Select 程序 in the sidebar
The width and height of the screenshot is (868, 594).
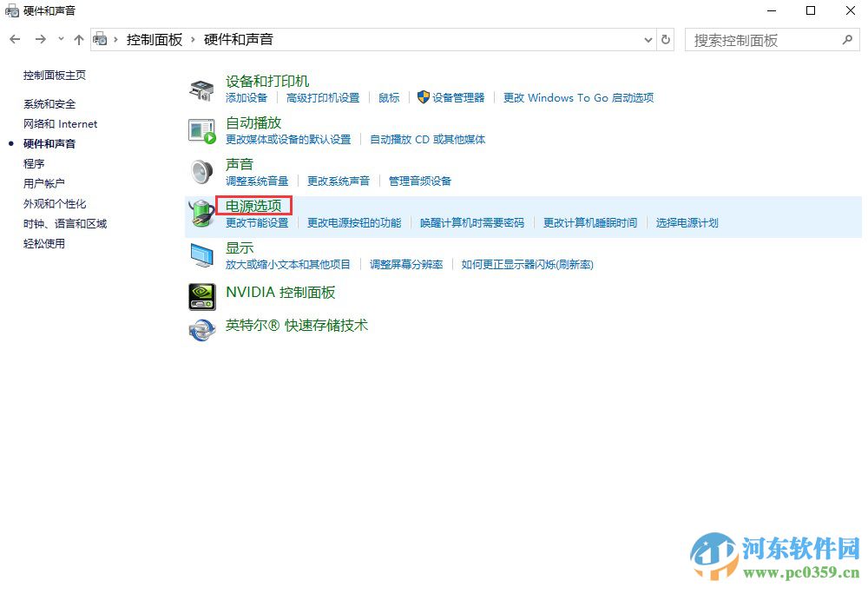(x=34, y=163)
